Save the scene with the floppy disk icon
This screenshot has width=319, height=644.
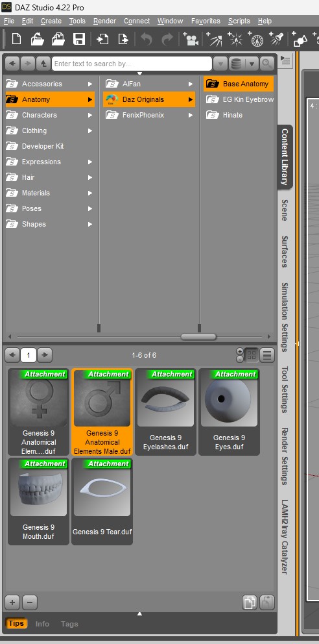pos(78,39)
